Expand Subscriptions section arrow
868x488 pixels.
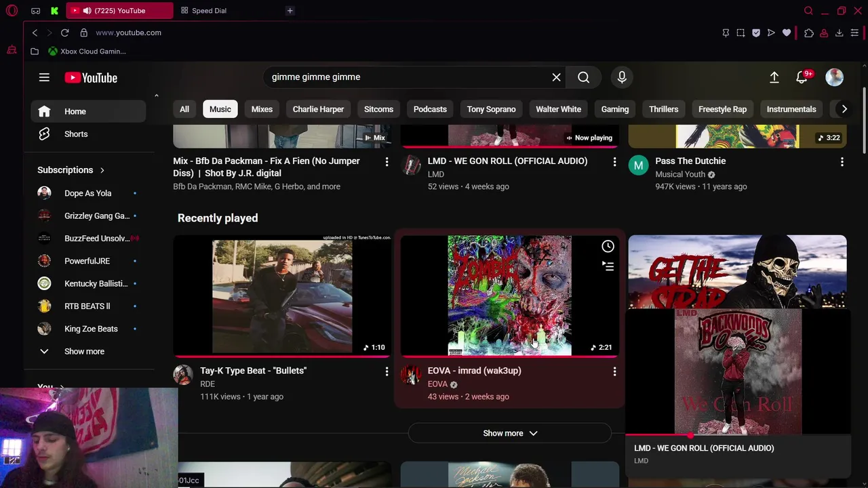point(102,170)
